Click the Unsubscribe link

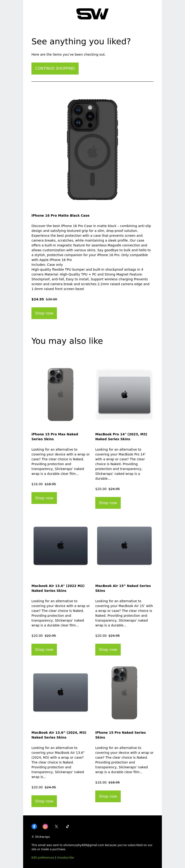pyautogui.click(x=65, y=858)
